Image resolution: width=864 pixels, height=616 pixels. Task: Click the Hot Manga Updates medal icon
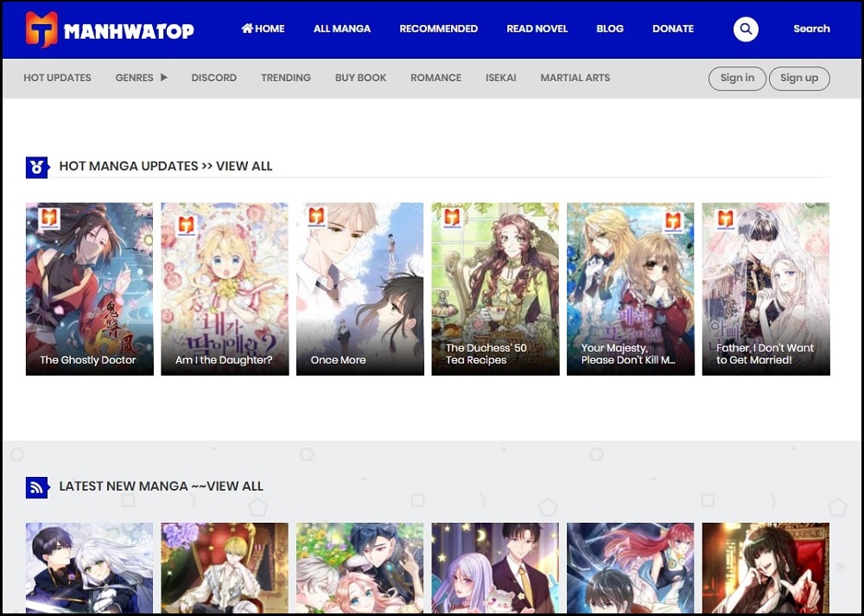(x=37, y=167)
